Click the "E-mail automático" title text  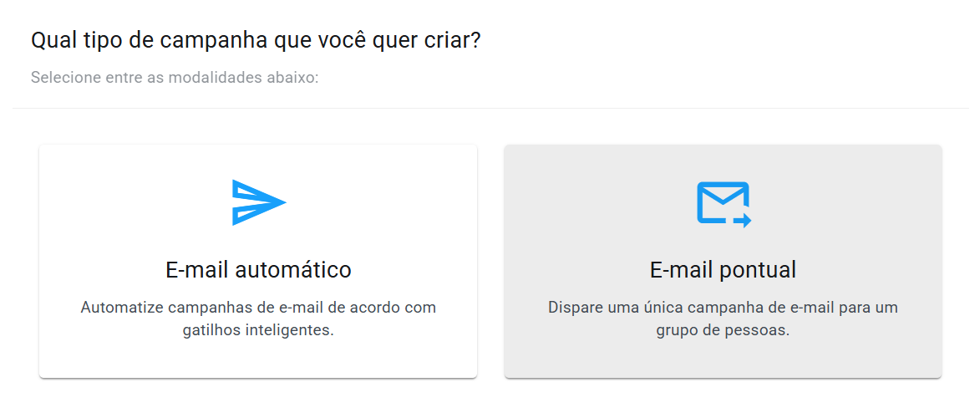coord(258,270)
